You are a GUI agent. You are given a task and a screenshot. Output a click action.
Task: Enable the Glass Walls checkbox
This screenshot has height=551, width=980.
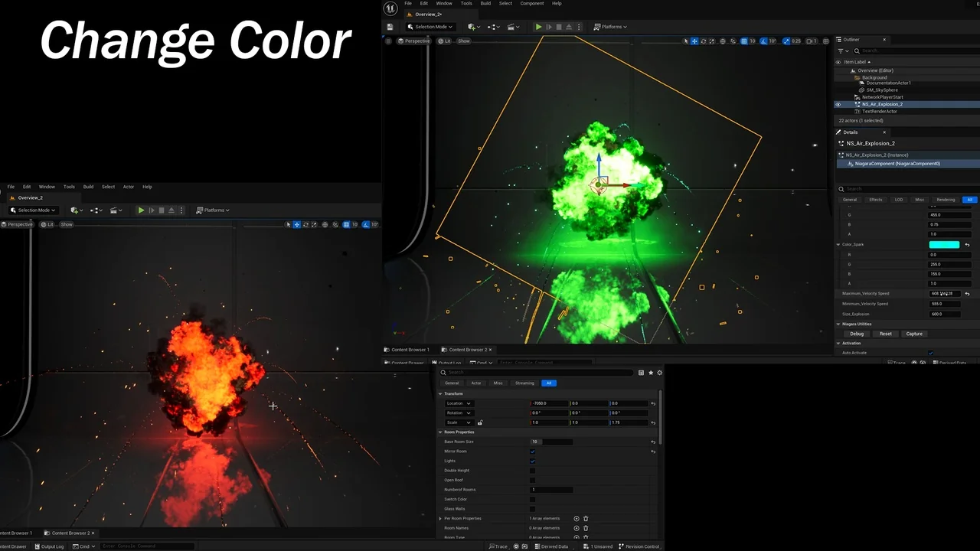tap(532, 509)
